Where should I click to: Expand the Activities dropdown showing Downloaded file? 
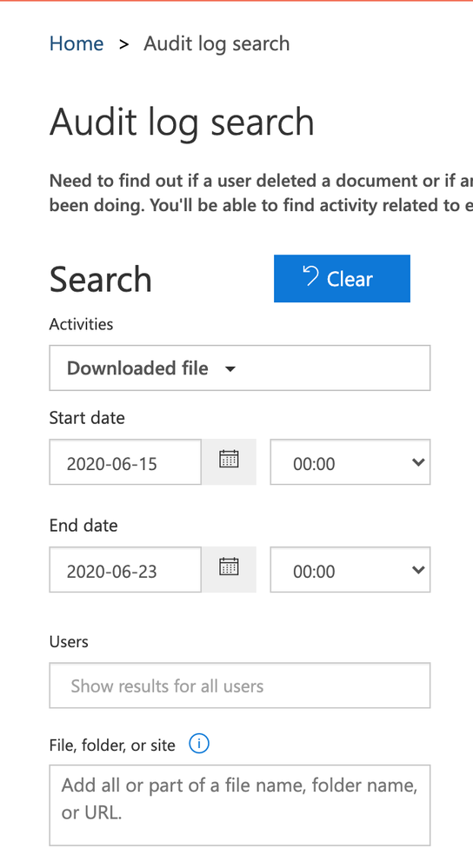coord(240,368)
